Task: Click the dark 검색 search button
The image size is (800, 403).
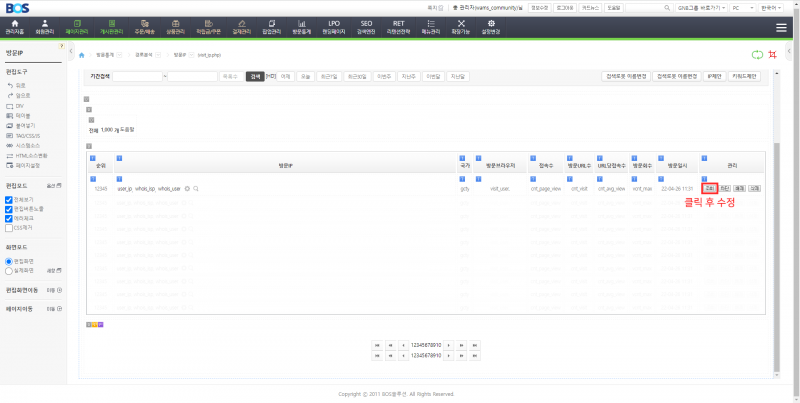Action: tap(254, 76)
